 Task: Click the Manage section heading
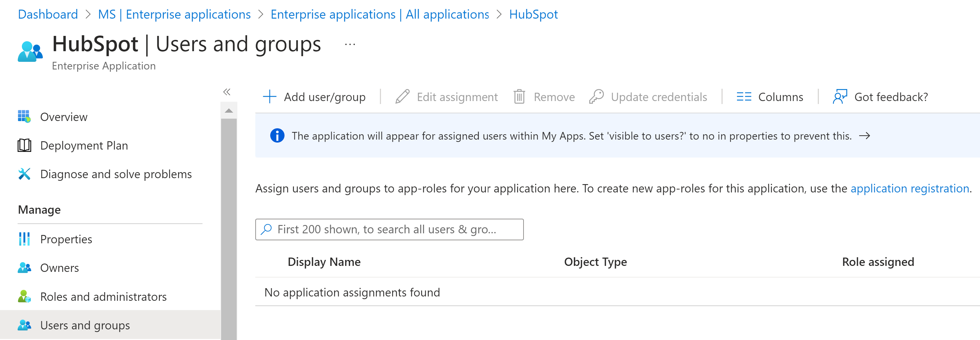(39, 210)
